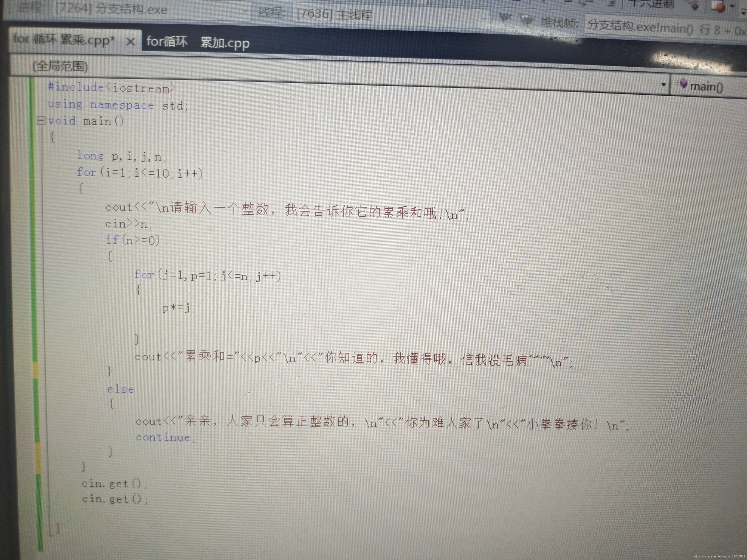Click the 'for(j=1,p=1;j<=n;j++)' line

pos(208,276)
